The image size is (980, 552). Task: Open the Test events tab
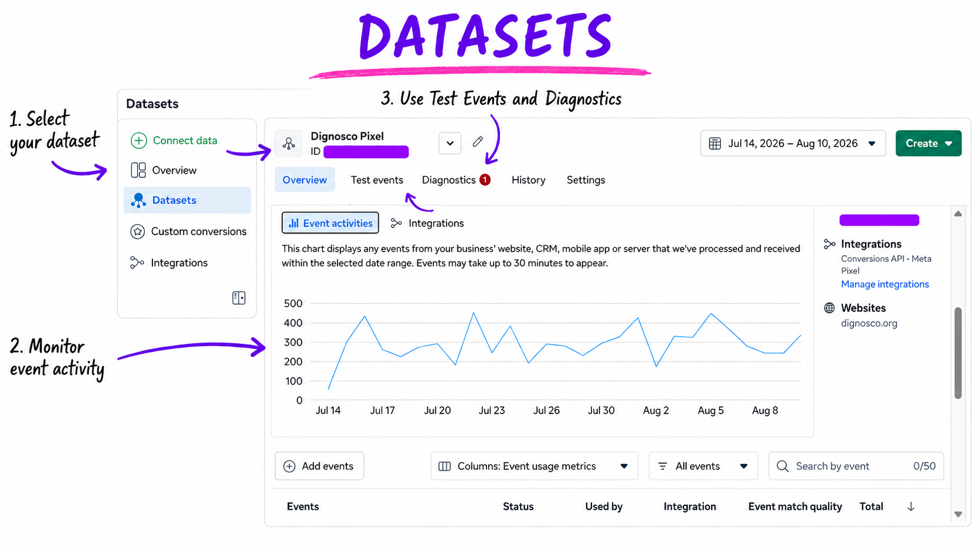[x=377, y=180]
